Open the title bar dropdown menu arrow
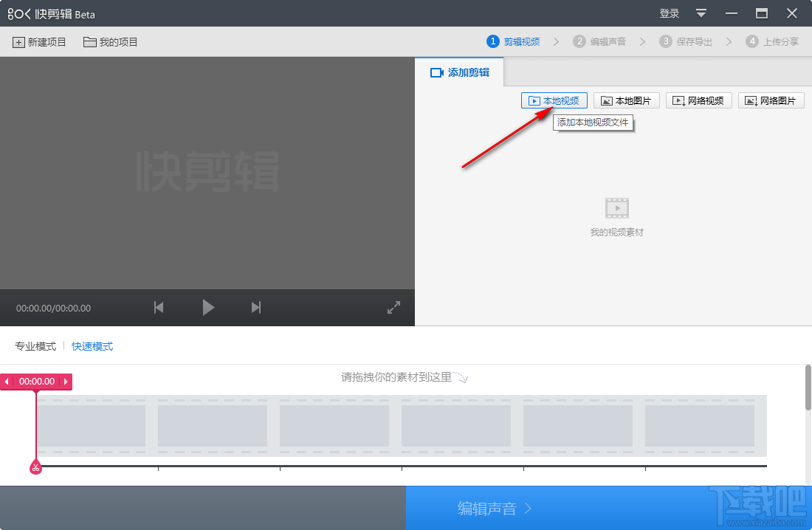Screen dimensions: 812x530 (x=701, y=13)
